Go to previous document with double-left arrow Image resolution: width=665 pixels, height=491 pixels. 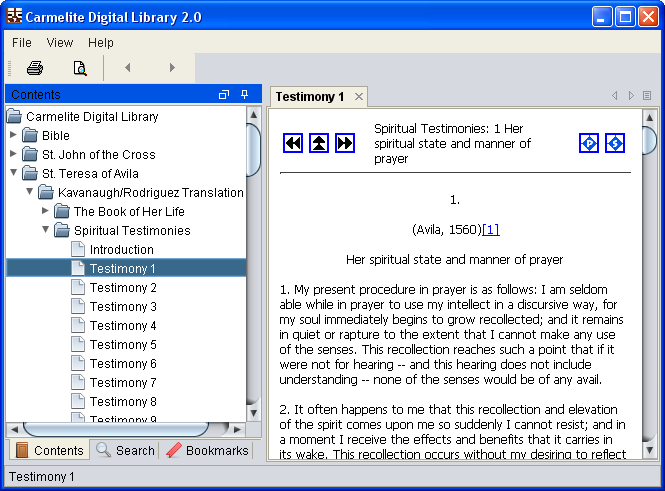(x=293, y=143)
